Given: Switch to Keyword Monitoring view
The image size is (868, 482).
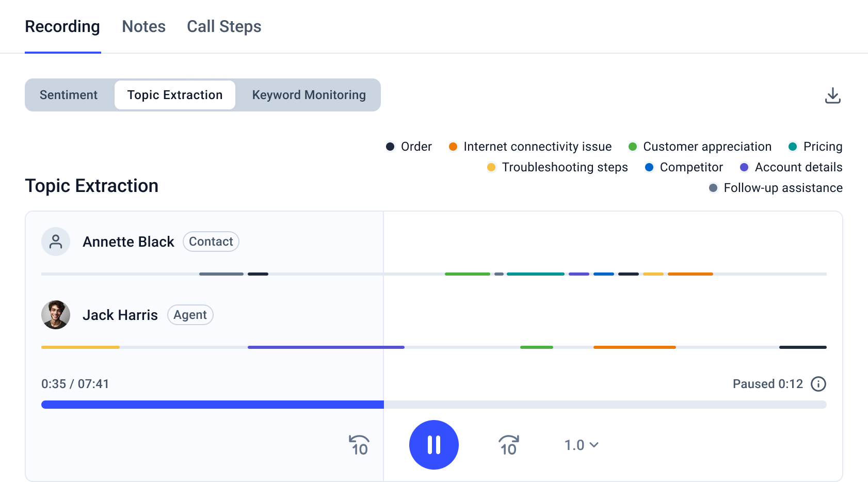Looking at the screenshot, I should 309,95.
